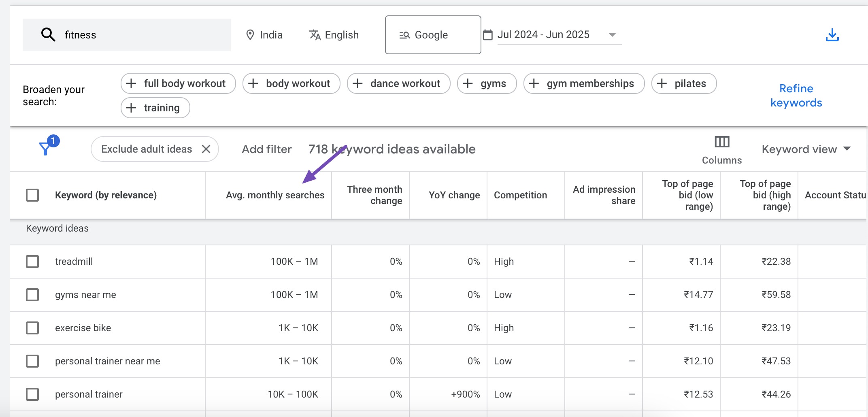Click the ₹47.53 high bid value
868x417 pixels.
click(x=776, y=361)
